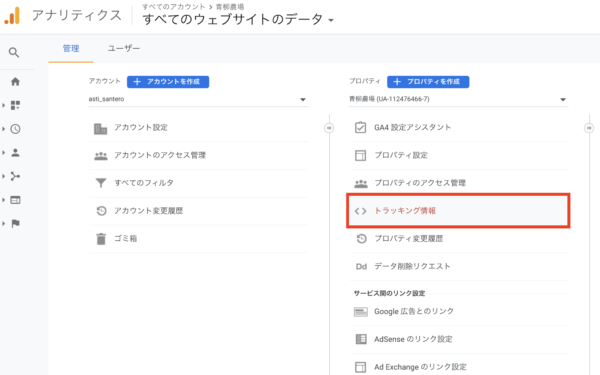Open アカウントのアクセス管理

pos(199,155)
